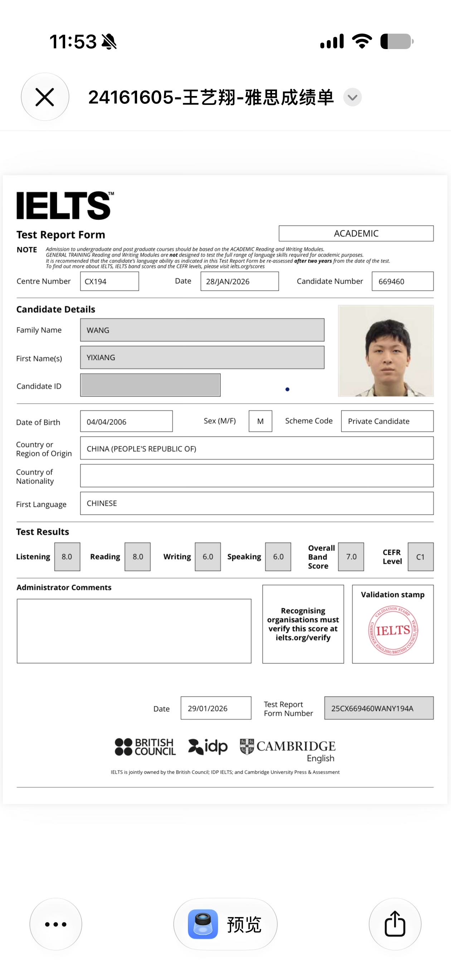
Task: Tap the British Council logo
Action: (x=145, y=746)
